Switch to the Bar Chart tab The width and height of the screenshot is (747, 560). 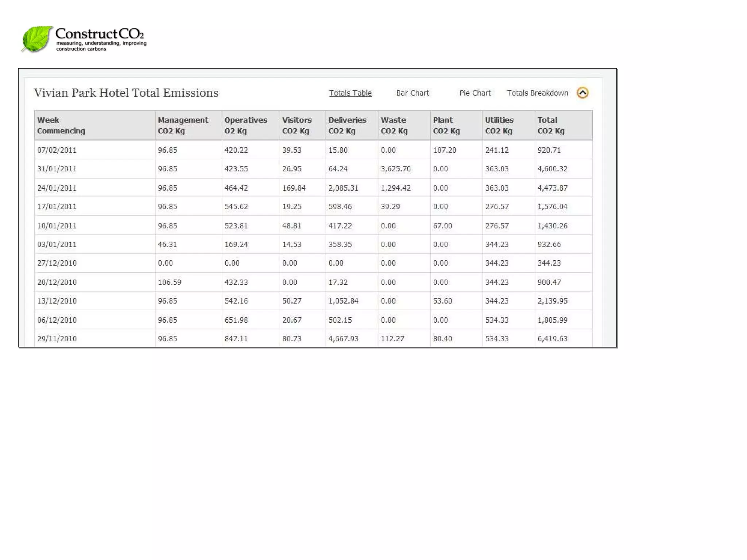coord(413,93)
